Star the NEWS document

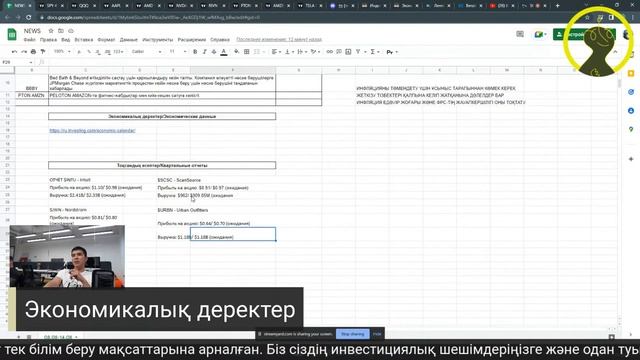tap(51, 31)
